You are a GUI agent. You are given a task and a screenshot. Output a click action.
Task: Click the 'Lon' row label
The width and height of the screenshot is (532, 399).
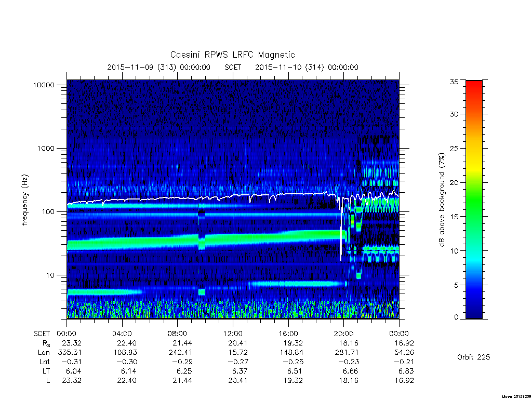(44, 353)
